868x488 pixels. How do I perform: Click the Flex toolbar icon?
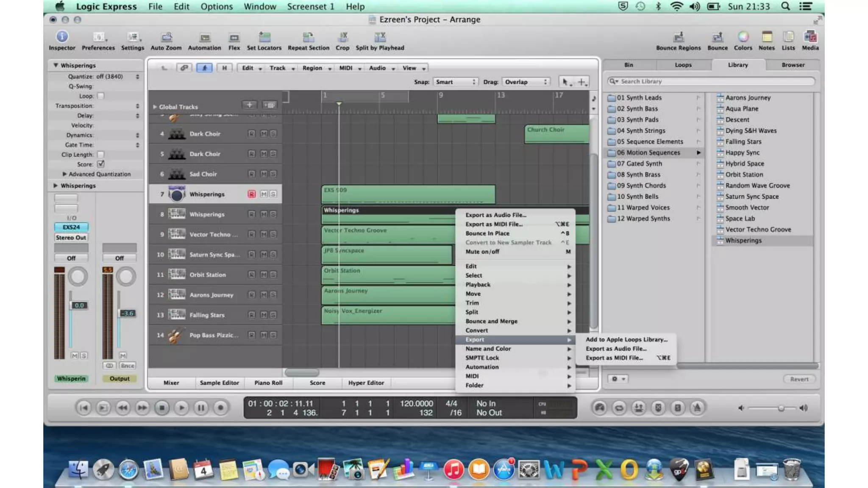coord(234,38)
